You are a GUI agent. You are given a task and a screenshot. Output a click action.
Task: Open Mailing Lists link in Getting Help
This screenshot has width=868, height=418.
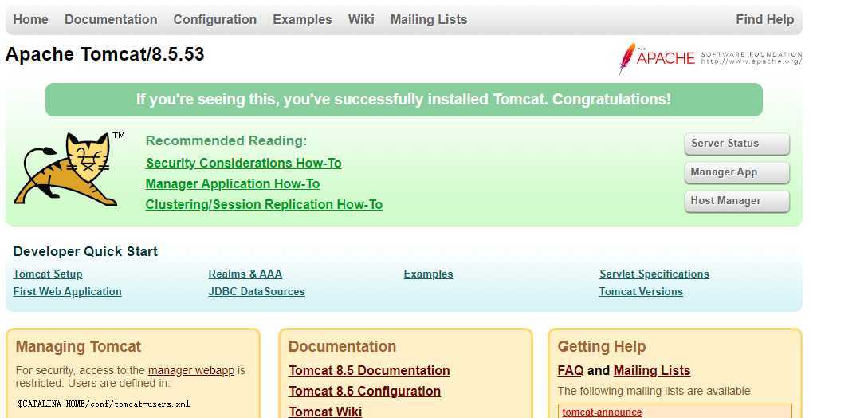click(x=652, y=370)
